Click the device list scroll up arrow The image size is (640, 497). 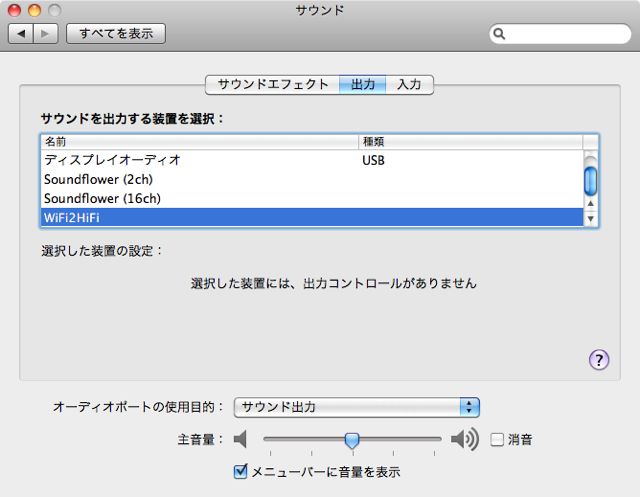[x=591, y=203]
